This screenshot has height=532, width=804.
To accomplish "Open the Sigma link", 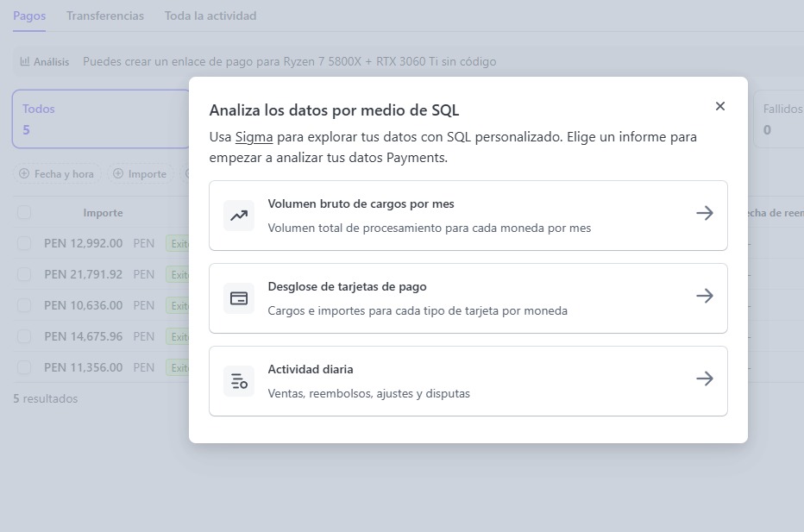I will point(254,137).
